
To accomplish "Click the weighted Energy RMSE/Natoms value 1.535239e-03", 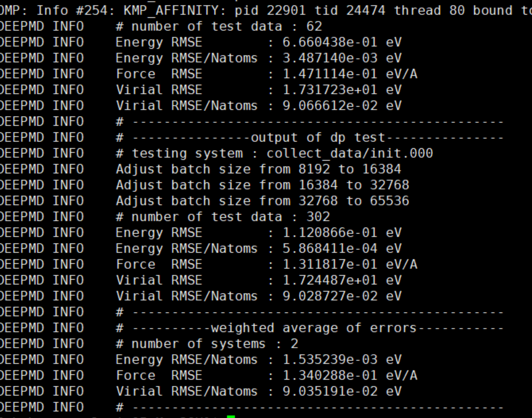I will [330, 360].
